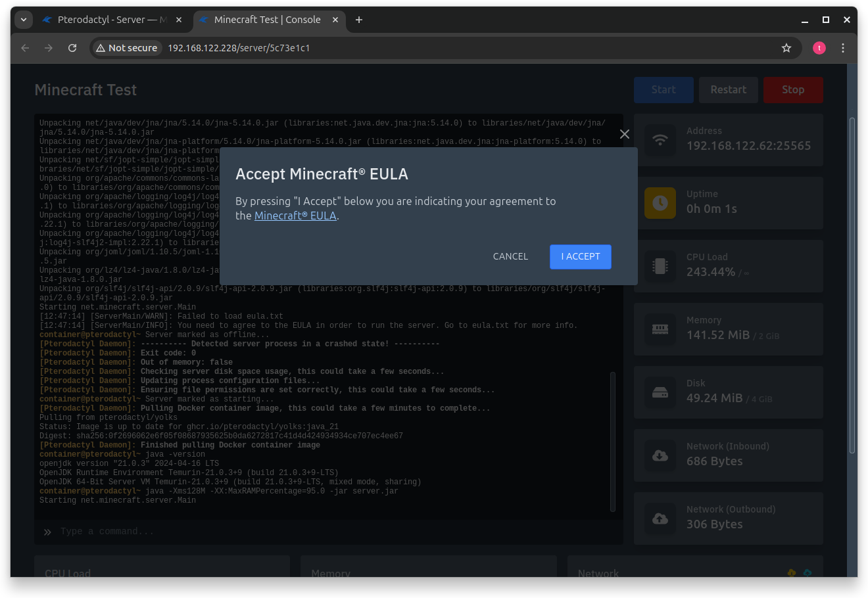Open the Not secure site information dropdown
868x598 pixels.
(126, 47)
